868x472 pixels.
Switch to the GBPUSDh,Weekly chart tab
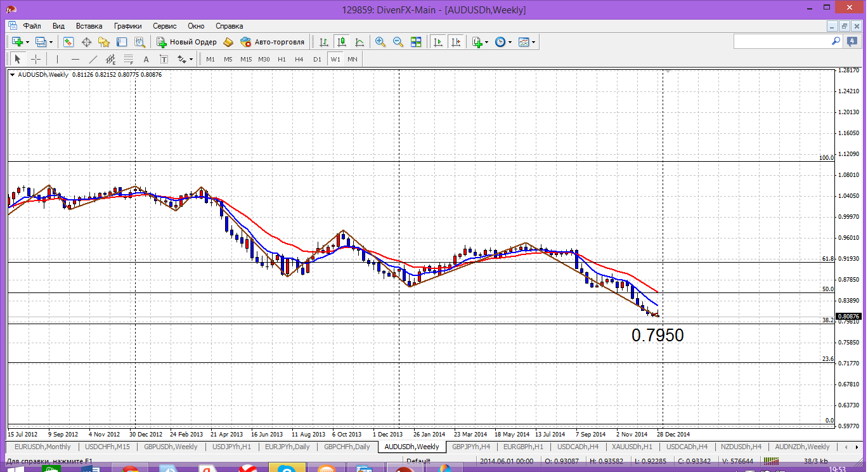171,447
